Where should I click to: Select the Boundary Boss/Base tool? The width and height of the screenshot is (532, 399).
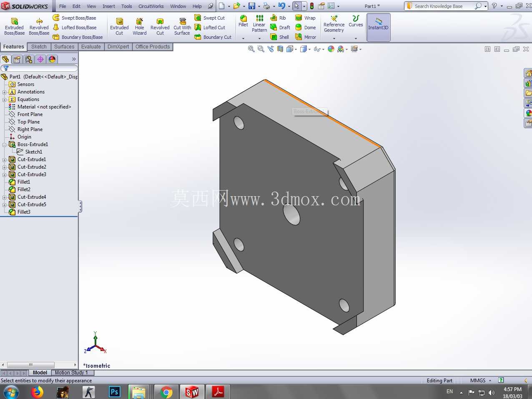(78, 37)
